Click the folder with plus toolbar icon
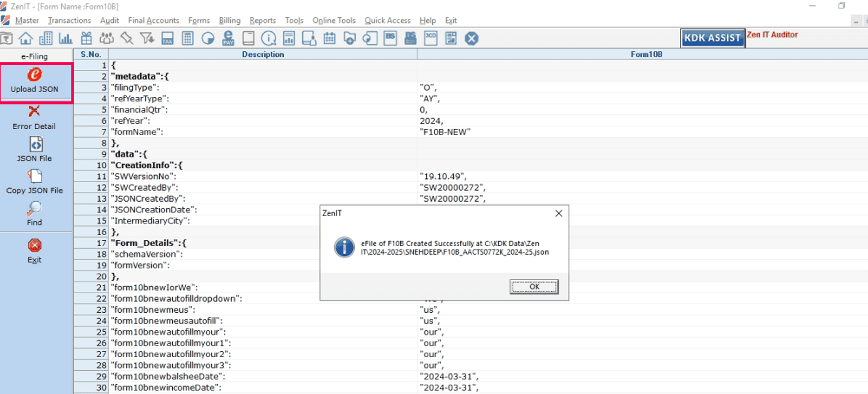868x394 pixels. pyautogui.click(x=350, y=38)
